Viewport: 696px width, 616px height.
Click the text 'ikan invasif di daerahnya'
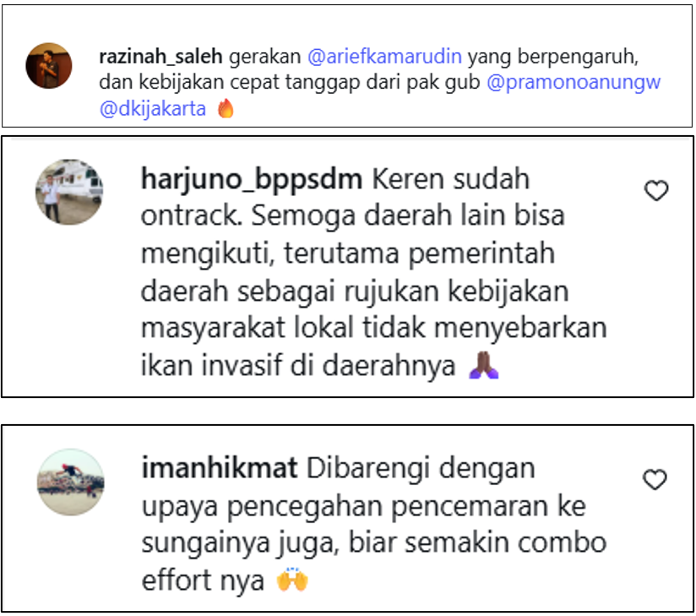(x=298, y=366)
